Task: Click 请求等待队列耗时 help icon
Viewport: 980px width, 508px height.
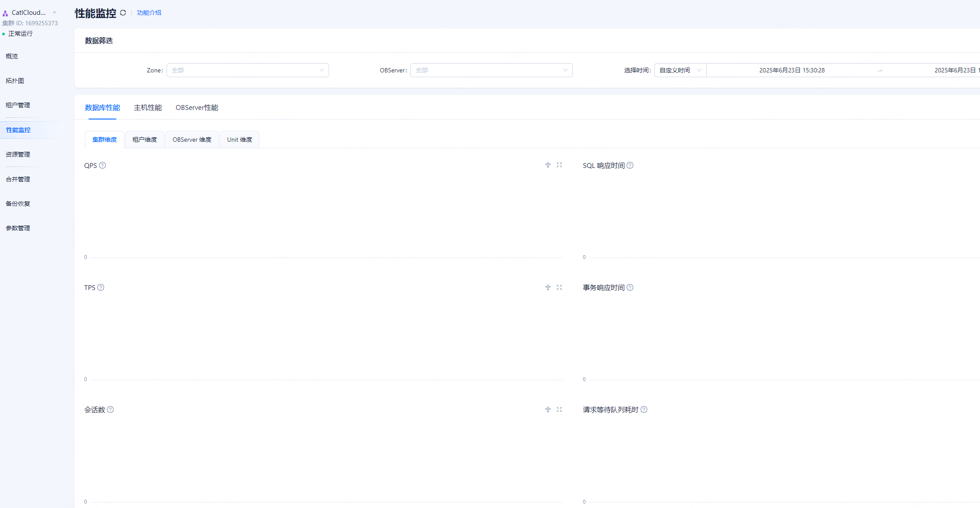Action: click(644, 409)
